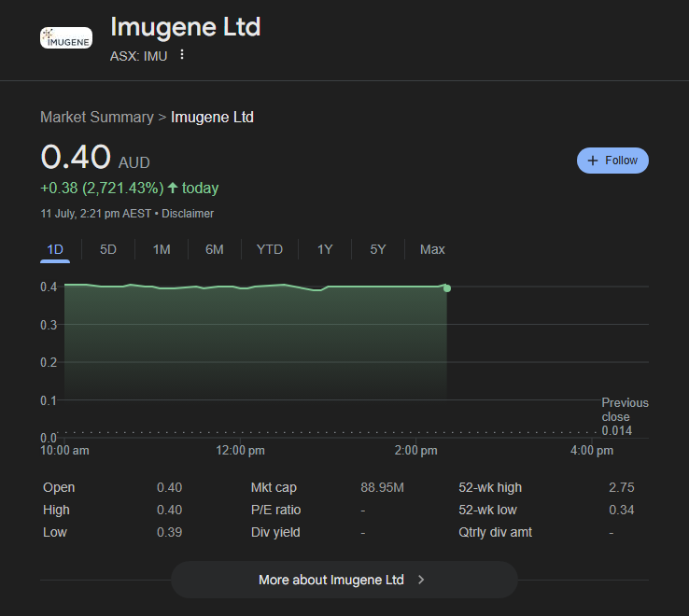Open the three-dot options menu beside ASX: IMU

[182, 55]
